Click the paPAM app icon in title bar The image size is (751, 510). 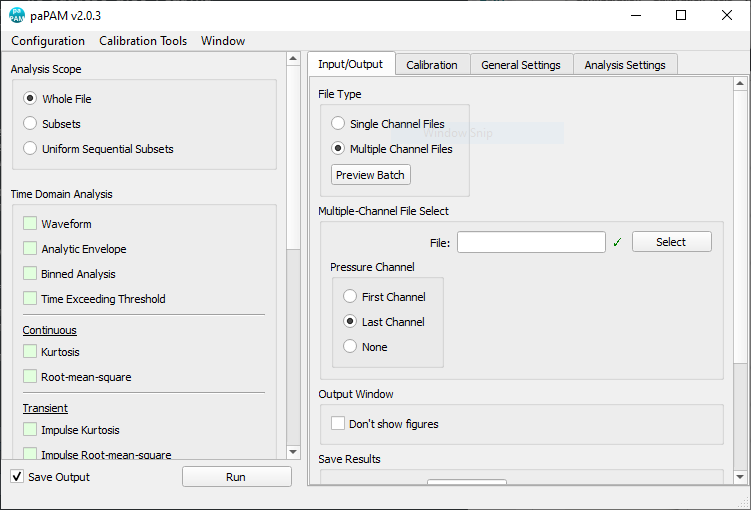pos(17,15)
